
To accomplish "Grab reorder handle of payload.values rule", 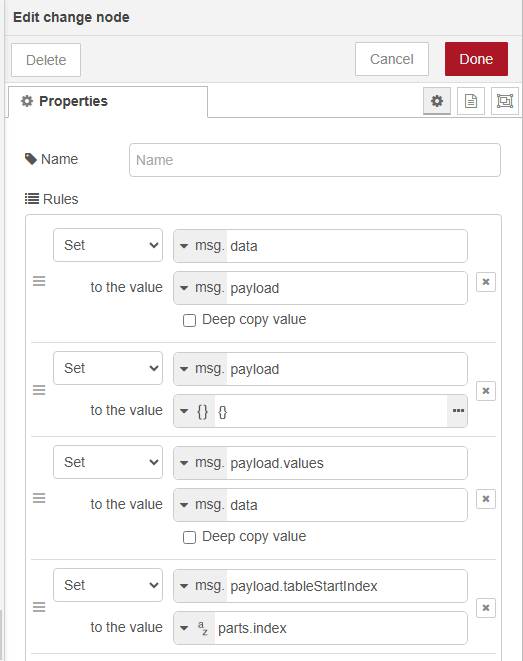I will (x=39, y=498).
